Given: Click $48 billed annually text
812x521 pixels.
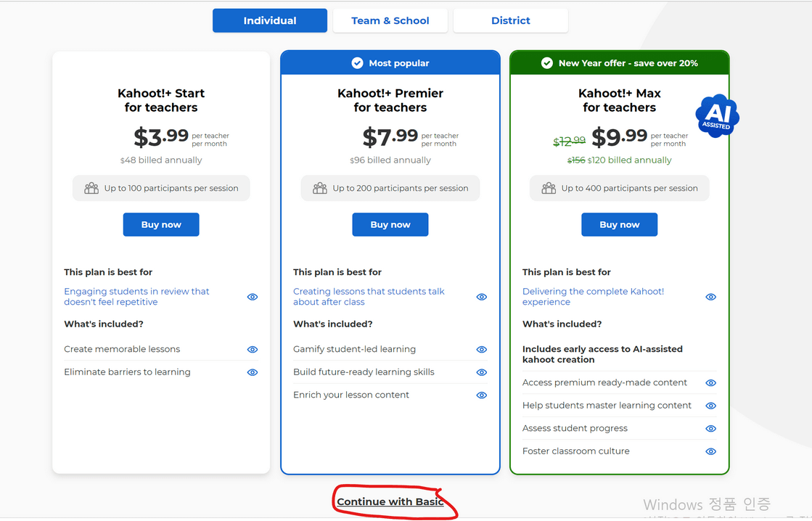Looking at the screenshot, I should click(x=161, y=160).
